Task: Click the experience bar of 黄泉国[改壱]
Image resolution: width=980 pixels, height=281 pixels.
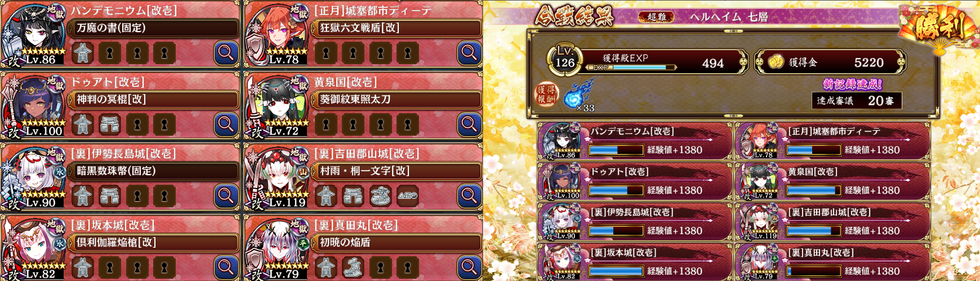Action: (813, 190)
